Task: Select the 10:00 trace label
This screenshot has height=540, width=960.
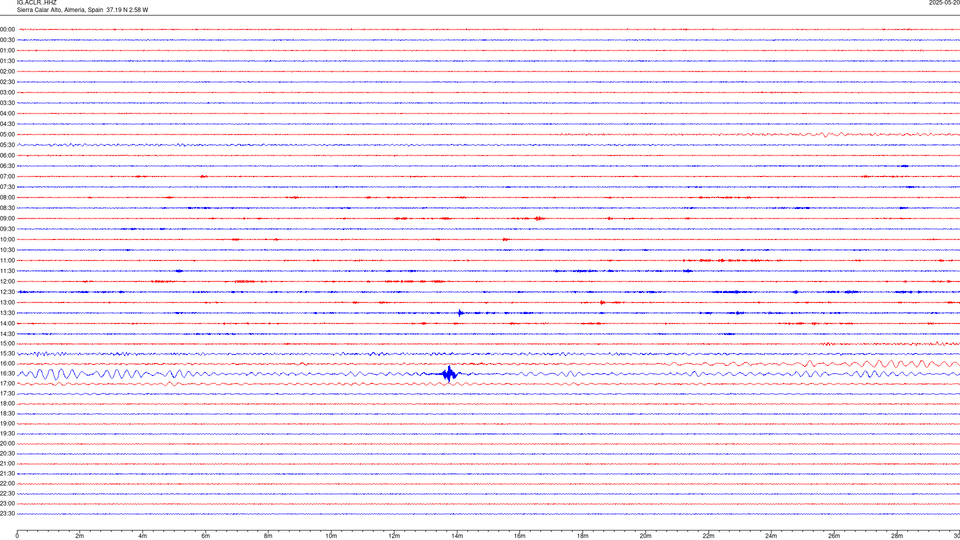Action: [x=7, y=239]
